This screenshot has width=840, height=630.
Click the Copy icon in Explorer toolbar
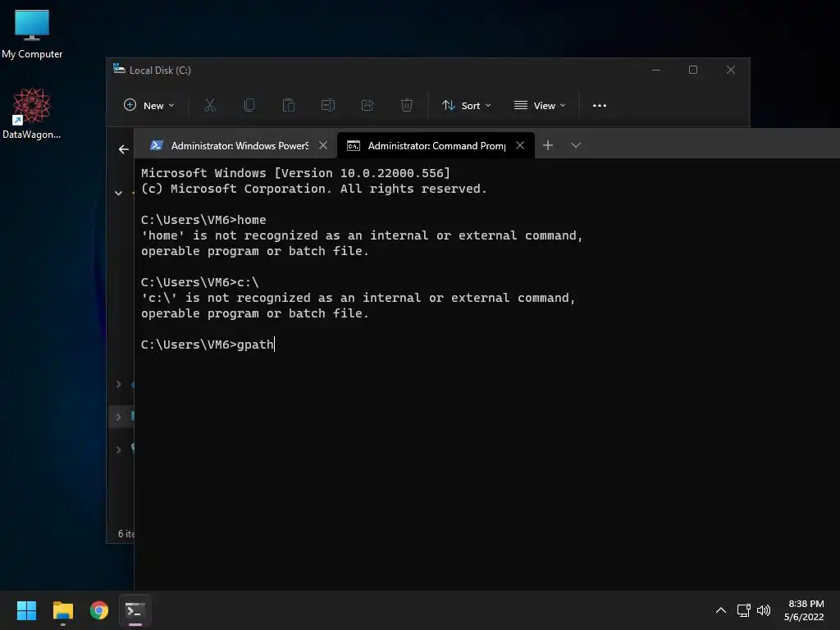(x=249, y=106)
